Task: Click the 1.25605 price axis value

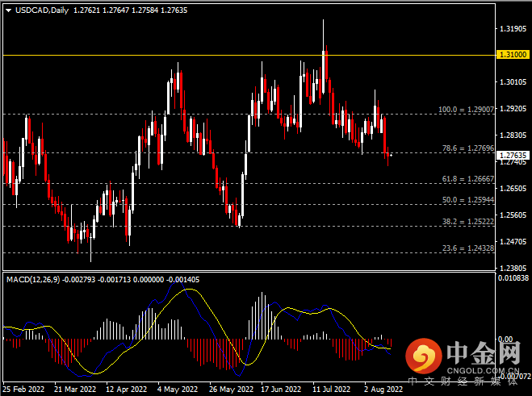Action: [x=513, y=215]
